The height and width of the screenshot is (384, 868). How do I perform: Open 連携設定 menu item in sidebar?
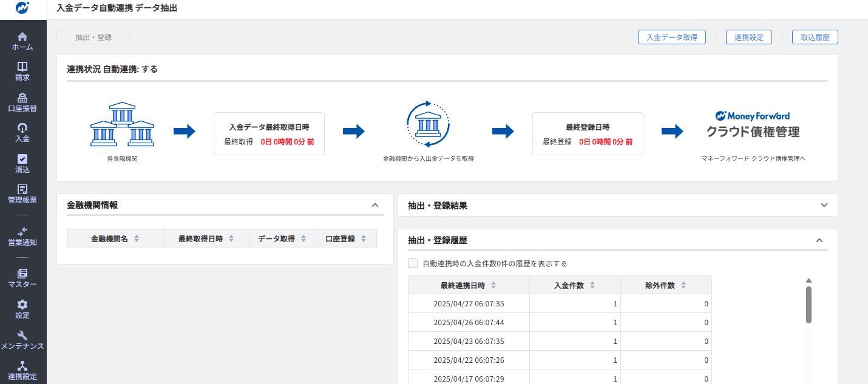point(22,370)
